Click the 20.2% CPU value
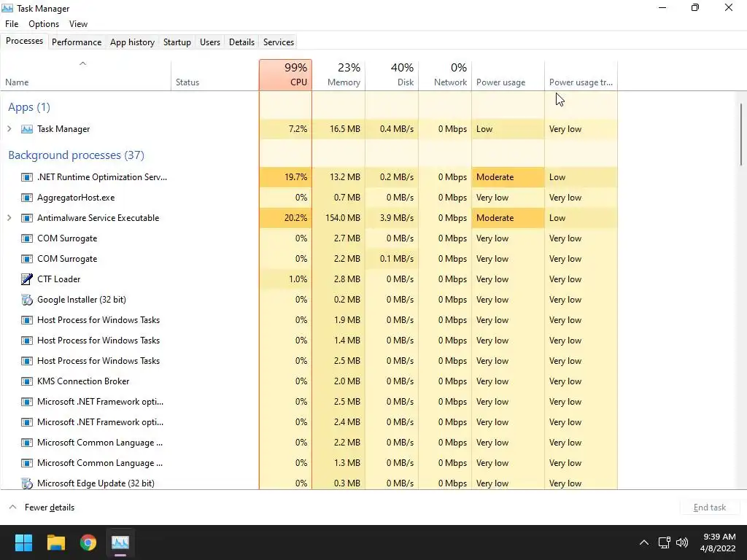The height and width of the screenshot is (560, 747). [296, 218]
